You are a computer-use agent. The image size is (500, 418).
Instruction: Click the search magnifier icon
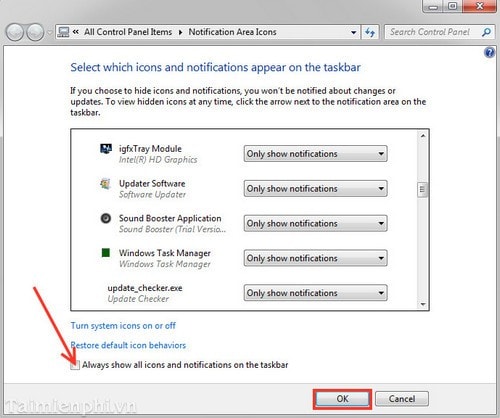pos(486,32)
